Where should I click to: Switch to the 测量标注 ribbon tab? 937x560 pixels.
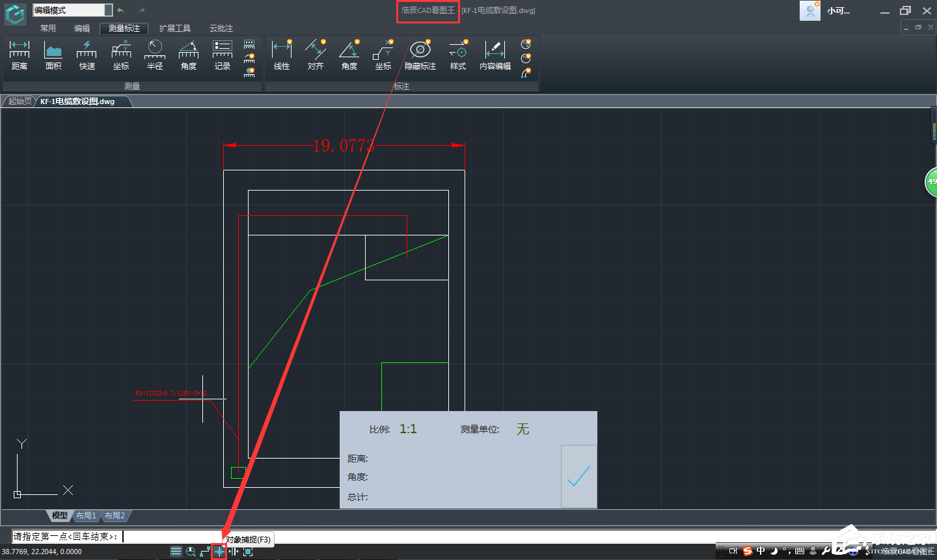(124, 29)
